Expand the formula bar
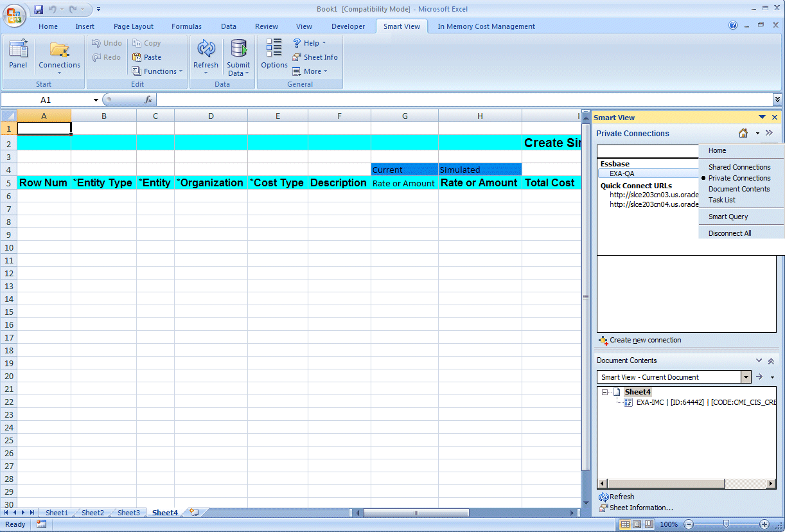Screen dimensions: 785x532 (777, 100)
